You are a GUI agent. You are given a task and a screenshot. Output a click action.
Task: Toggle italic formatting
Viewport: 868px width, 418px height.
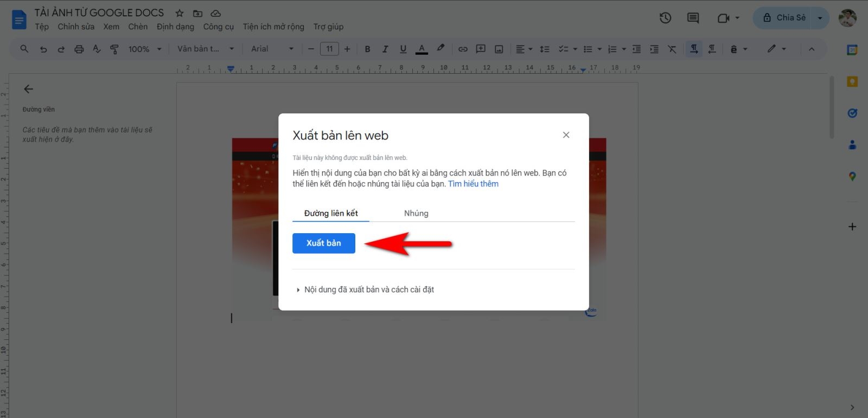tap(385, 49)
